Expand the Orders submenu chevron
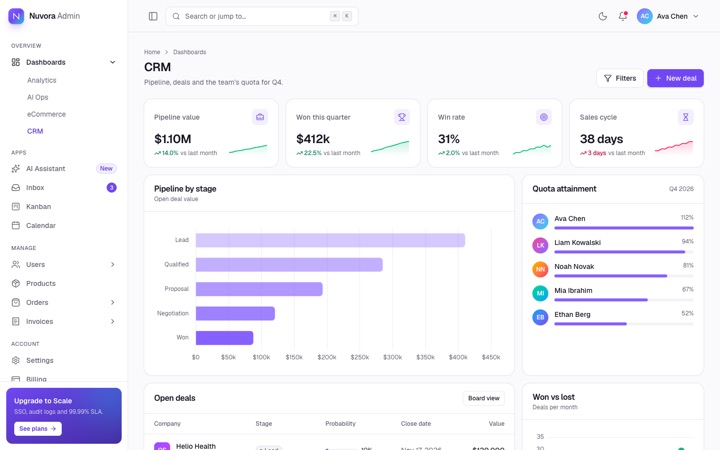The height and width of the screenshot is (450, 720). pos(112,302)
